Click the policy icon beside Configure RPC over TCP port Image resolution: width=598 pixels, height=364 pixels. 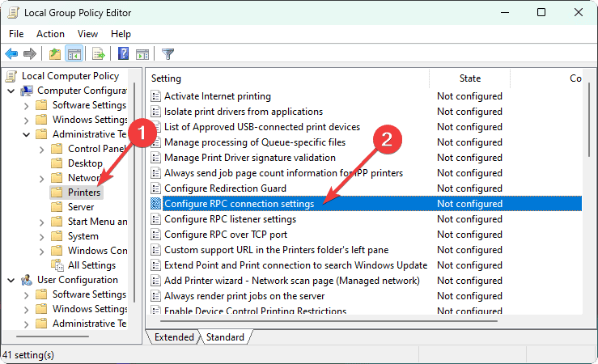155,235
